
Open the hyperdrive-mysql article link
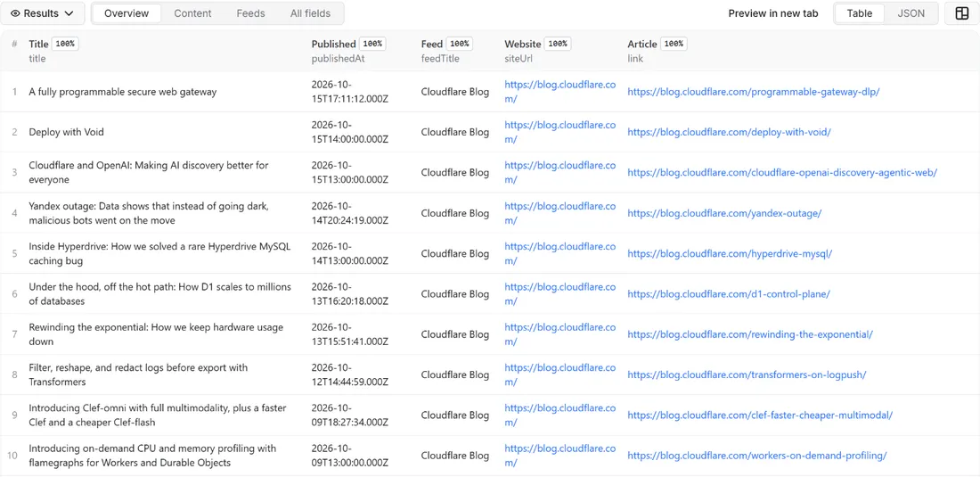tap(730, 253)
